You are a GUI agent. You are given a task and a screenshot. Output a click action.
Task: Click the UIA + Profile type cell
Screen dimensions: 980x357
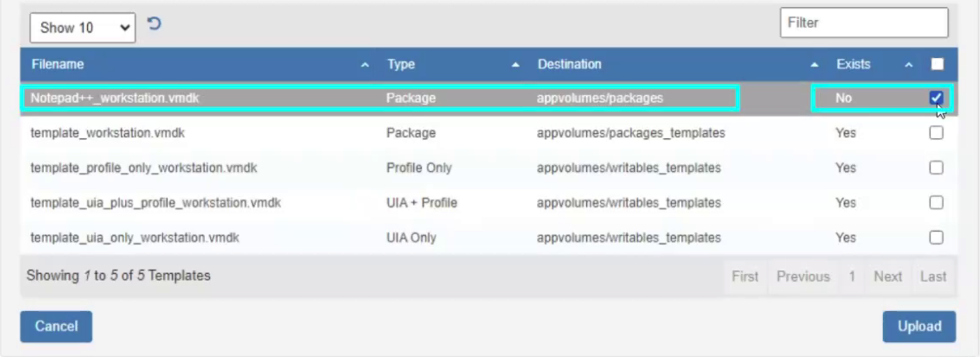[422, 203]
